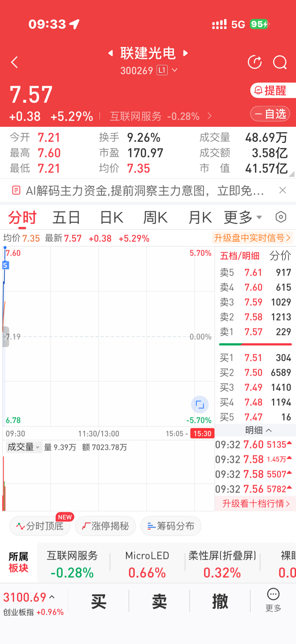Open the search magnifier icon
296x644 pixels.
pyautogui.click(x=280, y=62)
